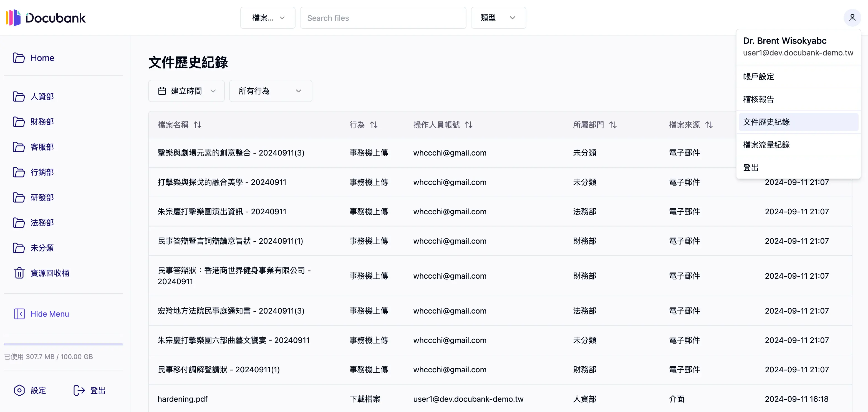The width and height of the screenshot is (868, 412).
Task: Open the 資源回收桶 trash icon
Action: [x=19, y=273]
